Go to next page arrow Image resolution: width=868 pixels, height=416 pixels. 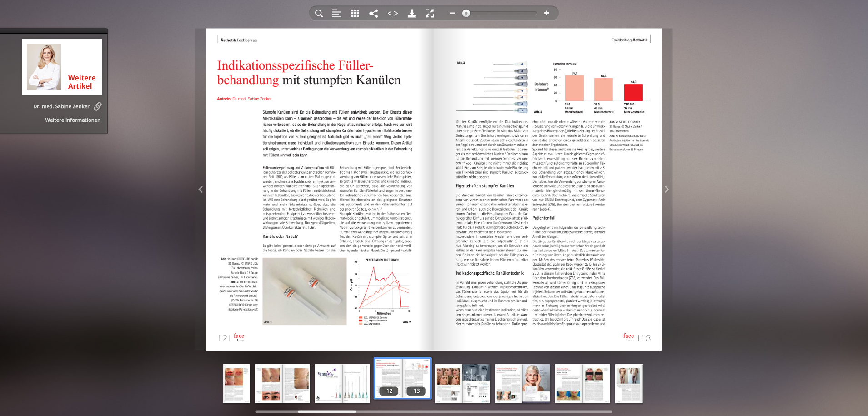[667, 190]
